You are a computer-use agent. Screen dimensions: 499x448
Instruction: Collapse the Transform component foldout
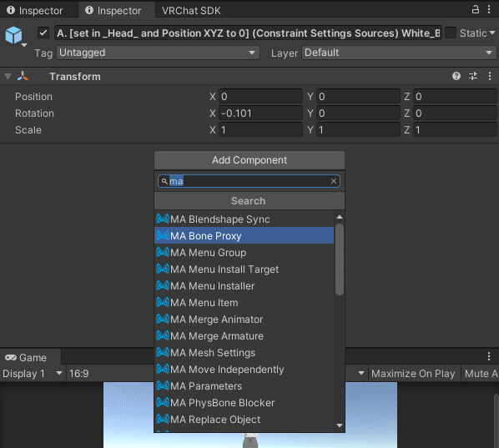pyautogui.click(x=8, y=77)
